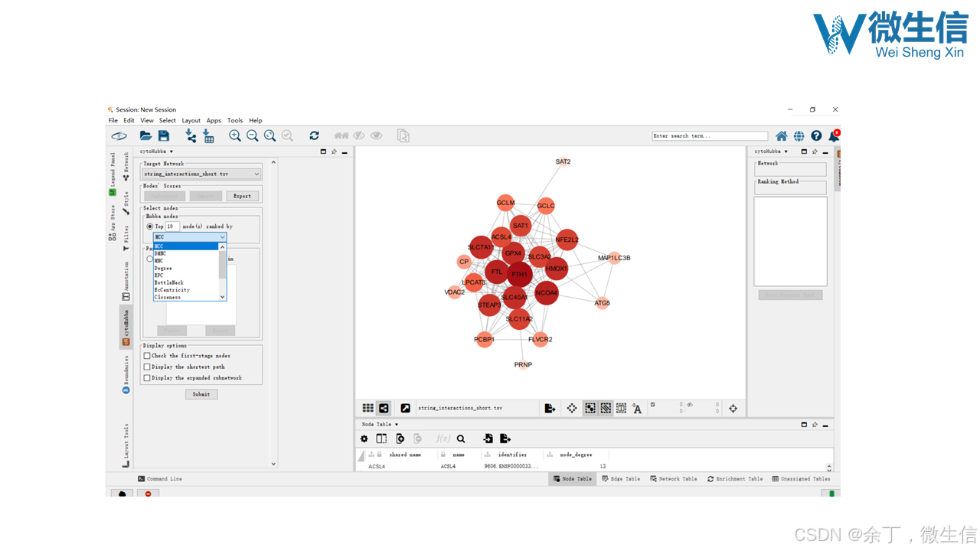Zoom in on the network view
This screenshot has height=551, width=980.
(235, 135)
